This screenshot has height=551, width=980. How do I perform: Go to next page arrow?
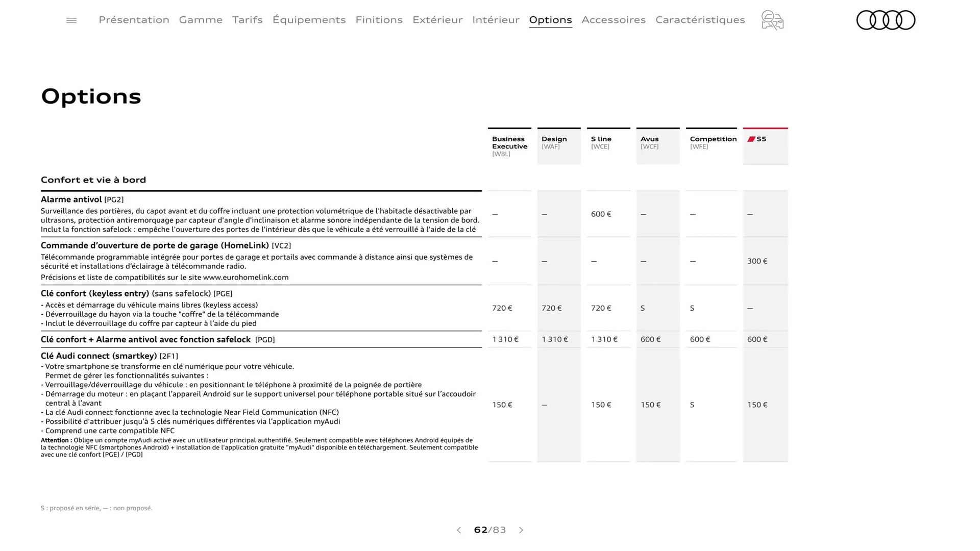tap(521, 530)
